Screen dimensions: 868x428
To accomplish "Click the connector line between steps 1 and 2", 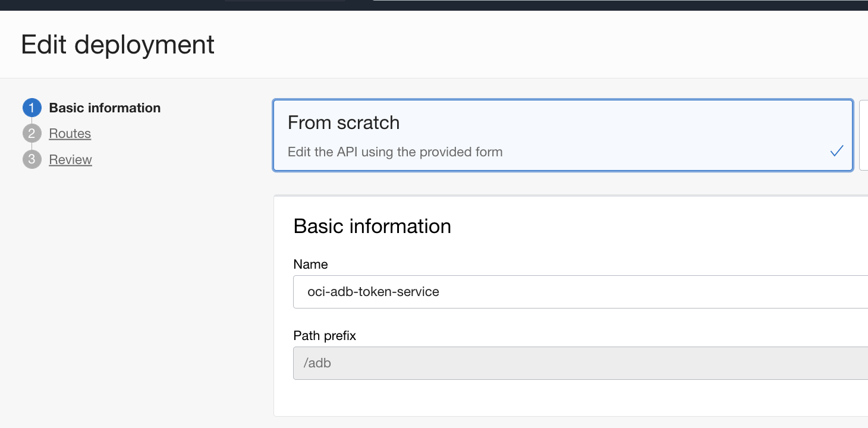I will pos(32,121).
